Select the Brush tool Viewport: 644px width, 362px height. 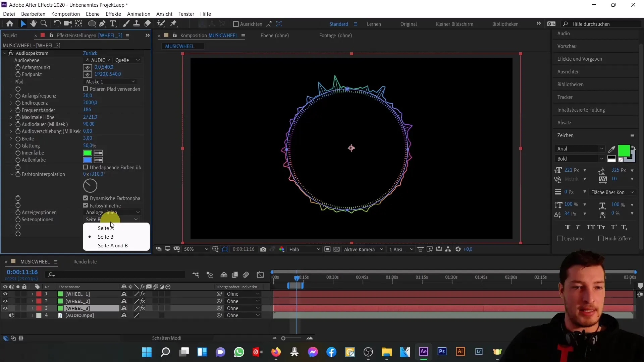(126, 24)
